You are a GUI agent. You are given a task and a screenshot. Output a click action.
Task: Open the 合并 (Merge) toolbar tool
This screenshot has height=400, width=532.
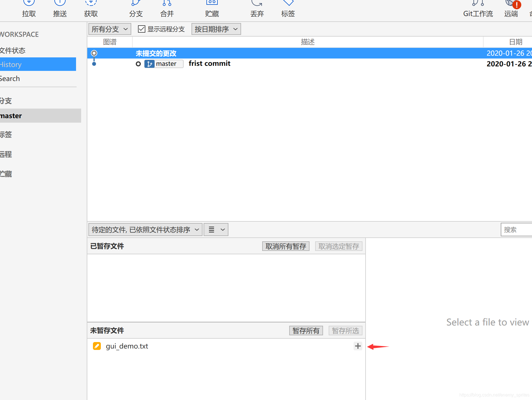(x=167, y=8)
